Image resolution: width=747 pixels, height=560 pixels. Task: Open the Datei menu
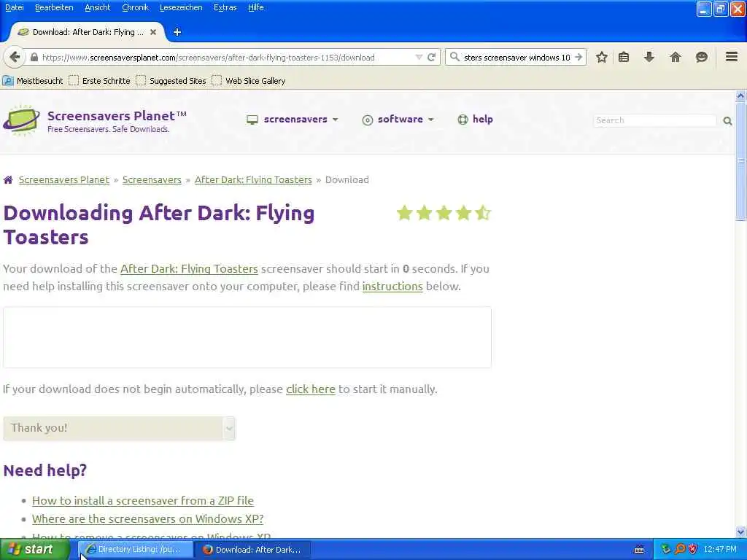click(15, 7)
